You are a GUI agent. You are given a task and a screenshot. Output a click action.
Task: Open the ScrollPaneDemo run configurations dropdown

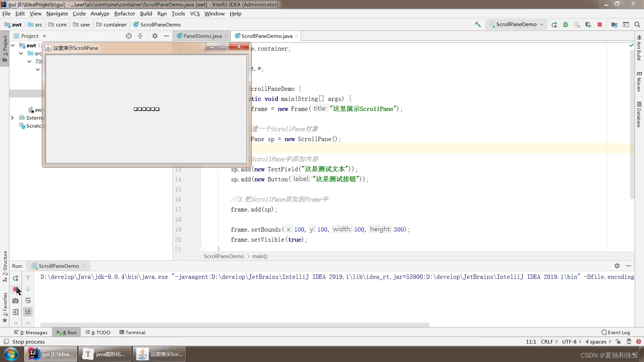click(516, 24)
